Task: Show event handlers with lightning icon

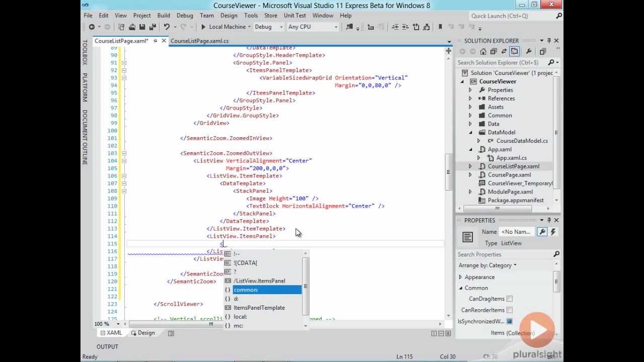Action: click(x=553, y=232)
